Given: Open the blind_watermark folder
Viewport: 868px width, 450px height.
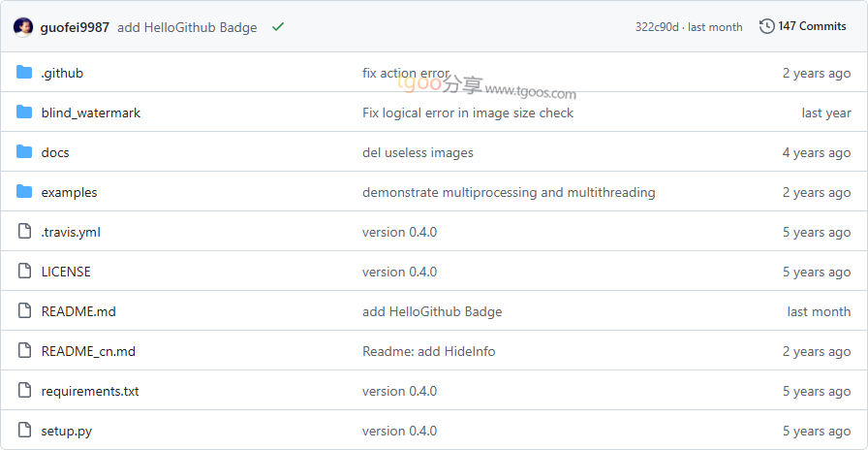Looking at the screenshot, I should 91,112.
